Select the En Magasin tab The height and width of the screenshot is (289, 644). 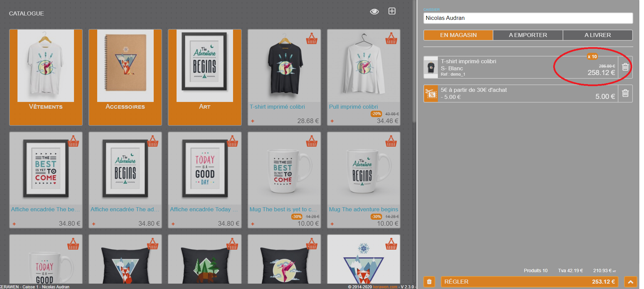tap(458, 35)
